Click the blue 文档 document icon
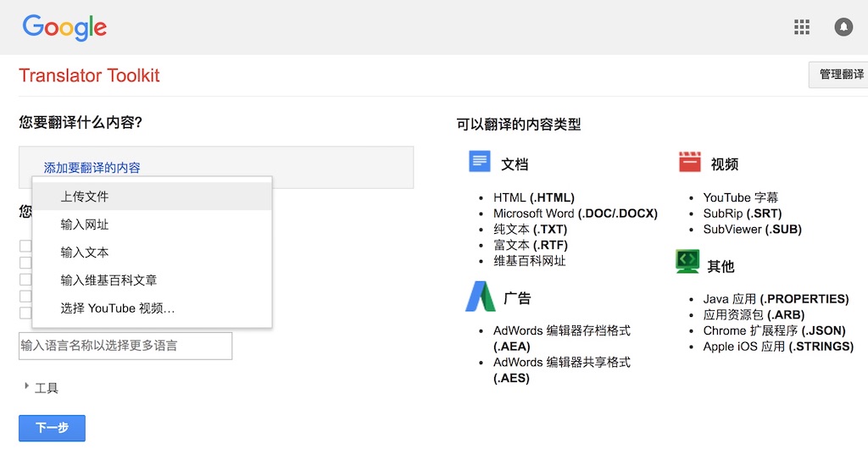Image resolution: width=868 pixels, height=466 pixels. click(x=480, y=161)
